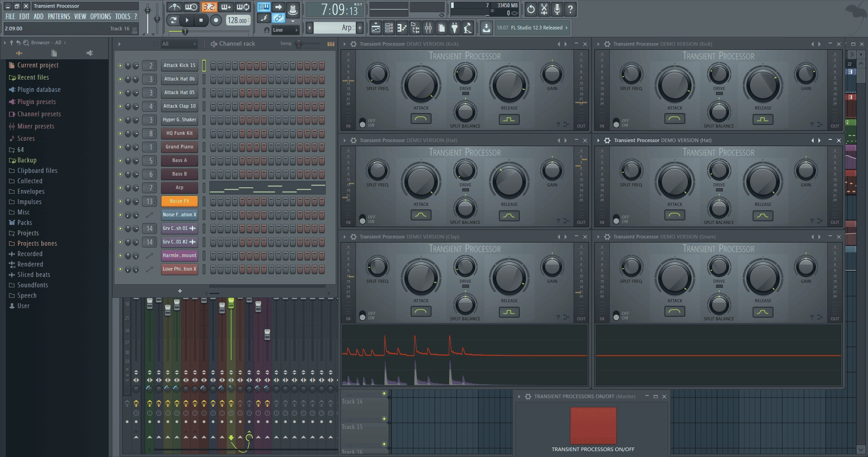Mute the Attack Kick 15 channel LED
Viewport: 868px width, 457px height.
(x=120, y=66)
